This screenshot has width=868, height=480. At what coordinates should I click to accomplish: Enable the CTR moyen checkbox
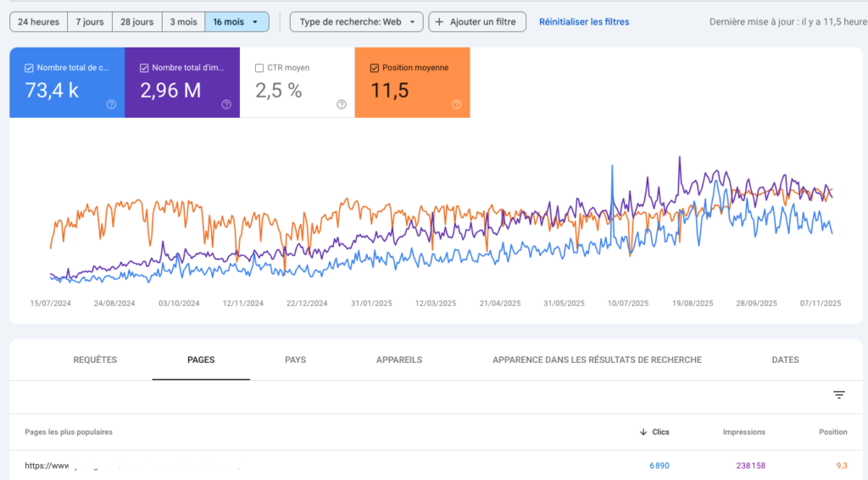coord(259,68)
